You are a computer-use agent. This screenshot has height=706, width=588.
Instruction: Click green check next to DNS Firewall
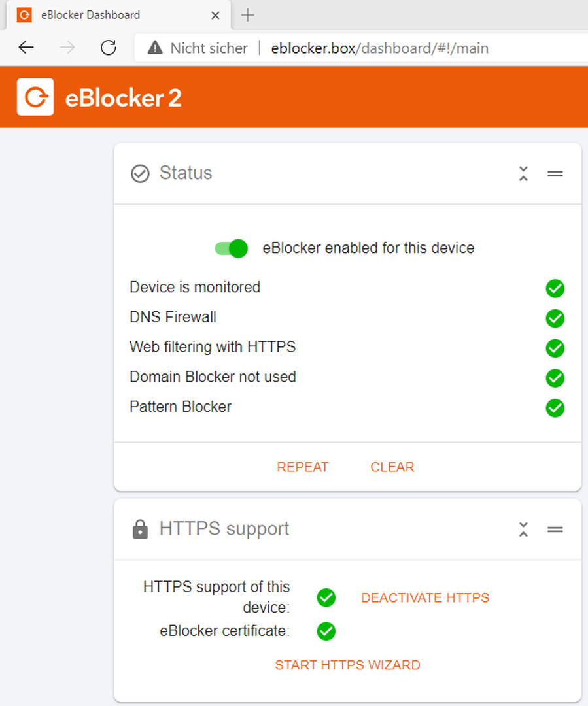pyautogui.click(x=555, y=318)
